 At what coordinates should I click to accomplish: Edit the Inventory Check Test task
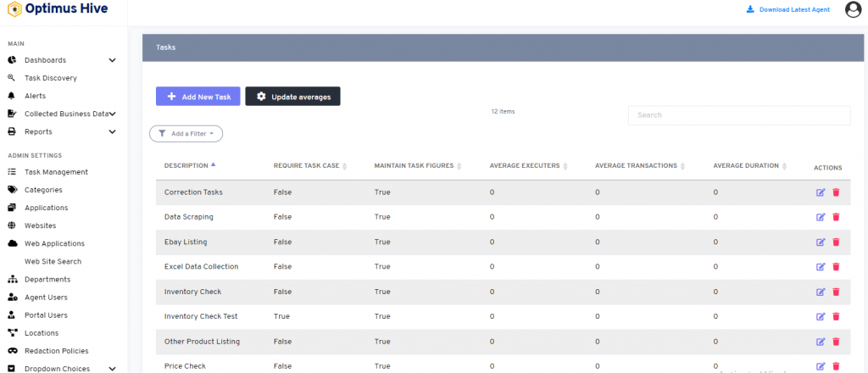(821, 316)
